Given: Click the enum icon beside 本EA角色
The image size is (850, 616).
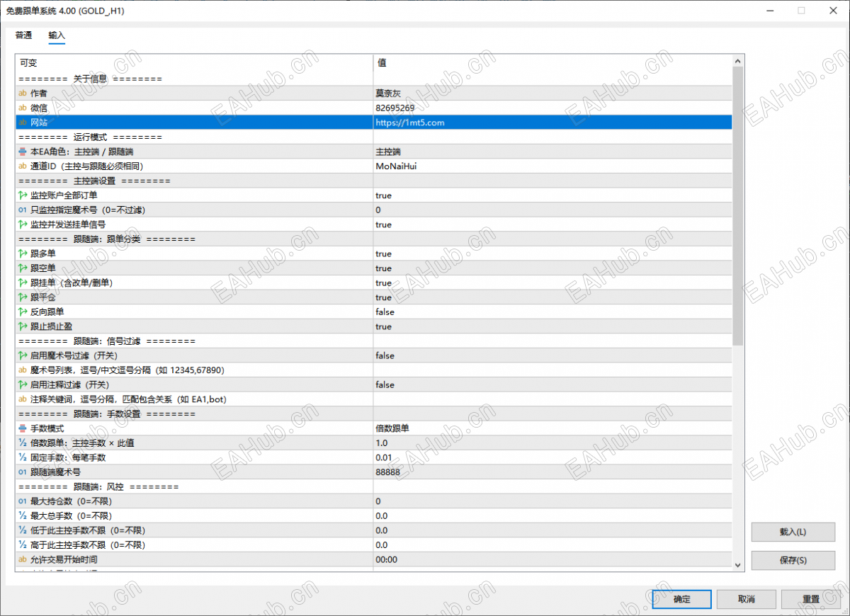Looking at the screenshot, I should coord(22,152).
